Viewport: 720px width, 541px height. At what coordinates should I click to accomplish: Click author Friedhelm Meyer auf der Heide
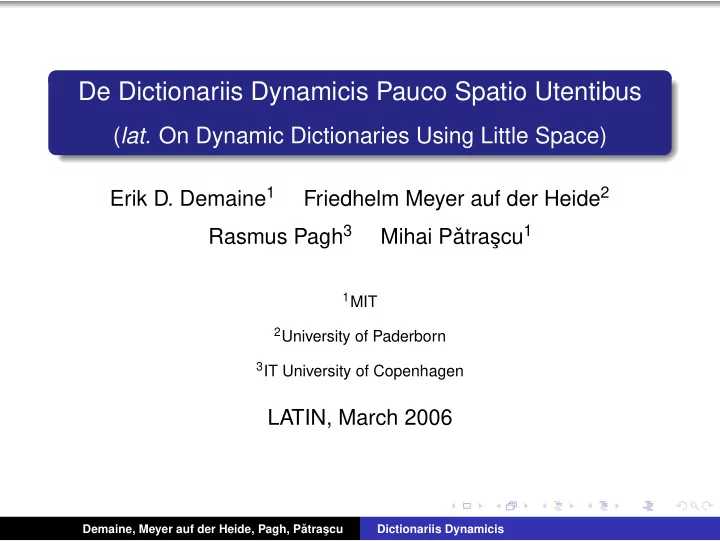click(x=456, y=198)
